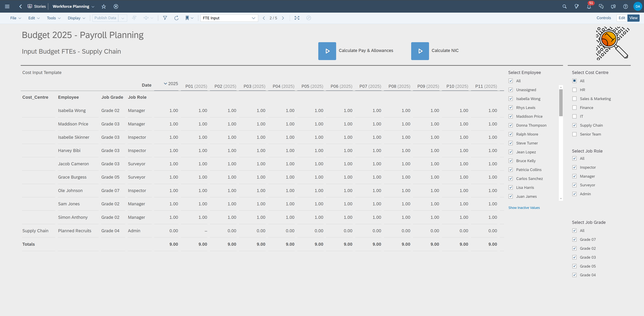The width and height of the screenshot is (644, 316).
Task: Switch to Edit mode toggle
Action: [x=622, y=18]
